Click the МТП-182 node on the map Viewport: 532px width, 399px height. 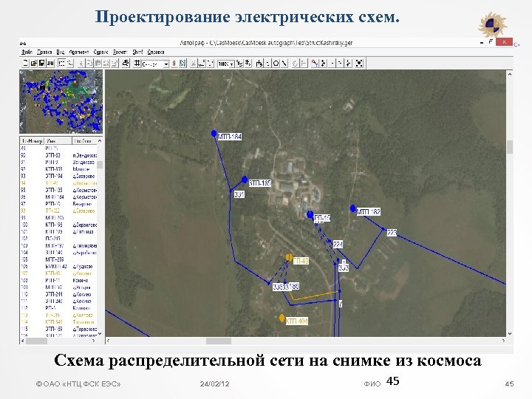click(x=353, y=208)
